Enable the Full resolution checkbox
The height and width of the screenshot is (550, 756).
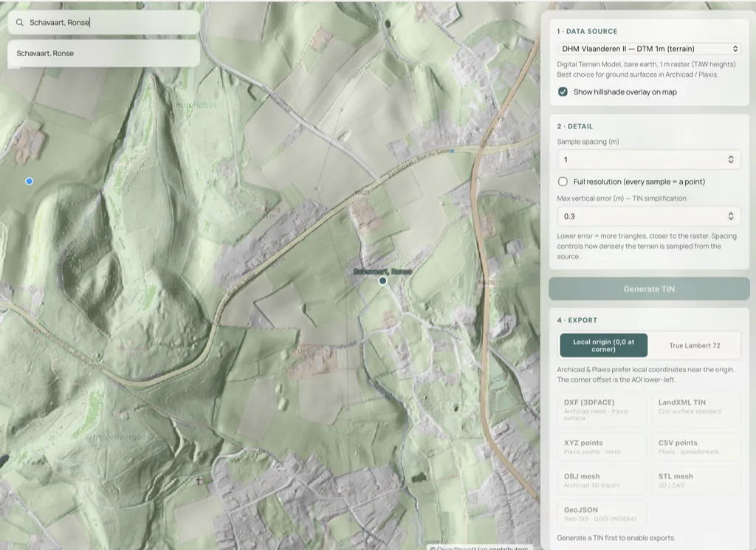[563, 182]
